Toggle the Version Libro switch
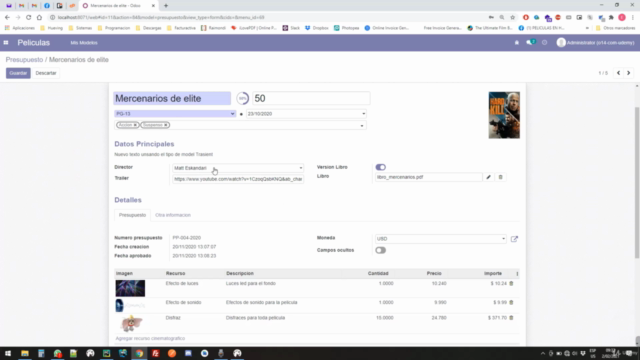The width and height of the screenshot is (640, 360). [380, 167]
